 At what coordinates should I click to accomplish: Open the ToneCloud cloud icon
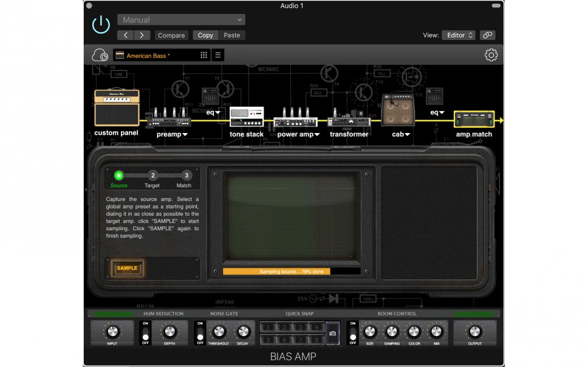click(100, 55)
